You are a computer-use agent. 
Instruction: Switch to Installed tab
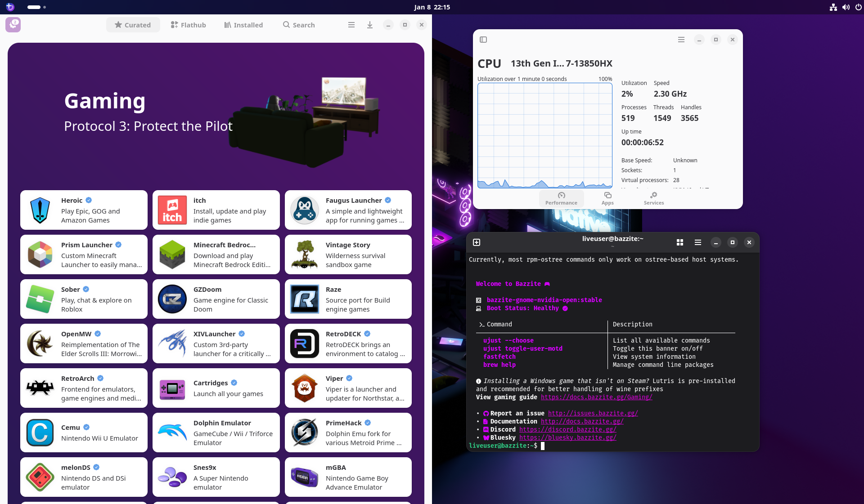click(x=243, y=25)
